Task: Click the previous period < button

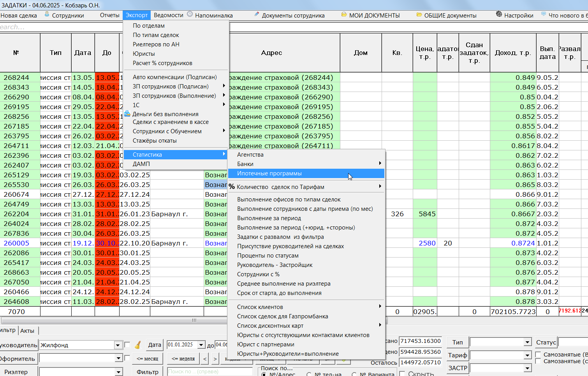Action: (x=205, y=358)
